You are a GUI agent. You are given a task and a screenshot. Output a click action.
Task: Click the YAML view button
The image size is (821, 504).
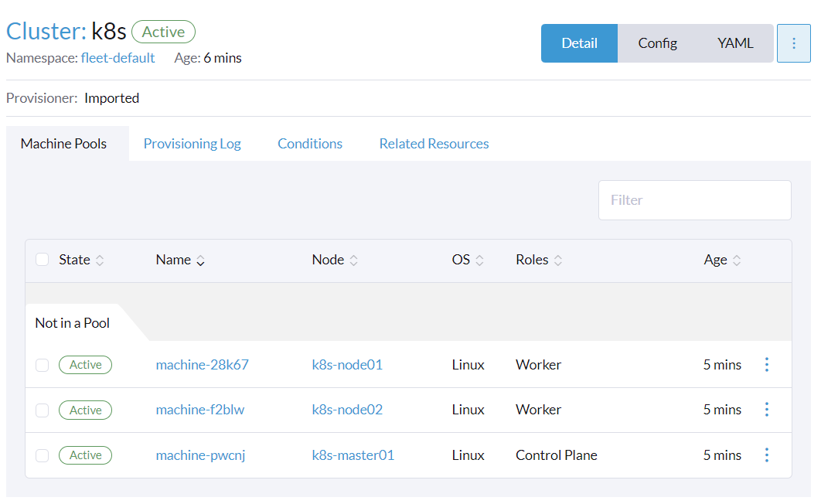734,43
